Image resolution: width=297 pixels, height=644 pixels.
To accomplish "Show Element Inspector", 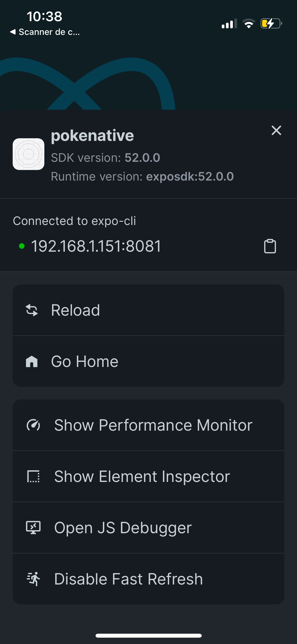I will click(148, 476).
